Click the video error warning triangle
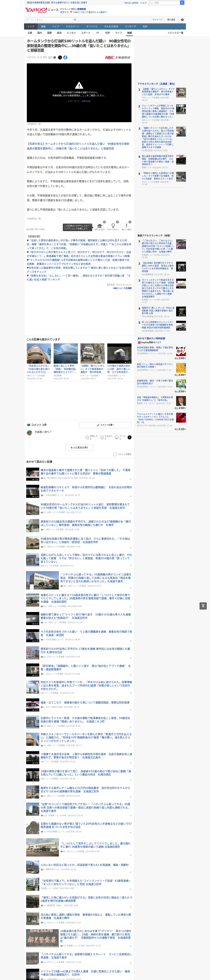Image resolution: width=210 pixels, height=980 pixels. pos(79,85)
